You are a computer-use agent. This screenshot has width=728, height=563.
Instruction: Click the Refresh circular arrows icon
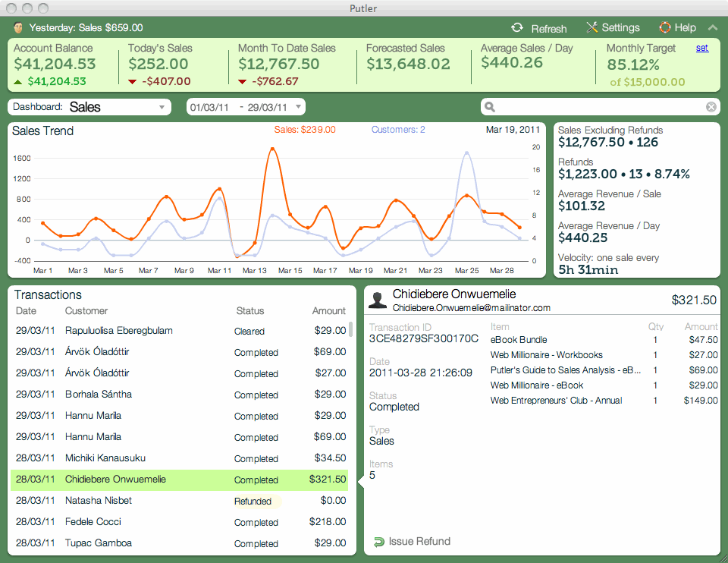point(516,28)
